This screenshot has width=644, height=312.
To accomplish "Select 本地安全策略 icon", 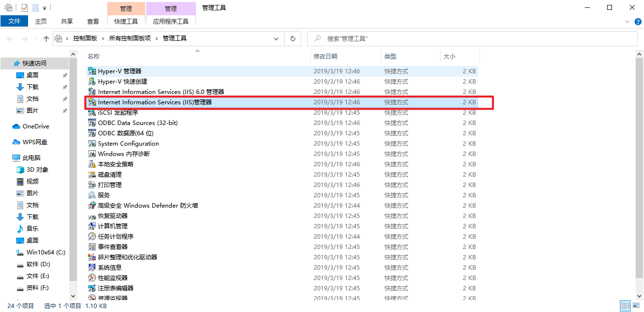I will (x=92, y=164).
